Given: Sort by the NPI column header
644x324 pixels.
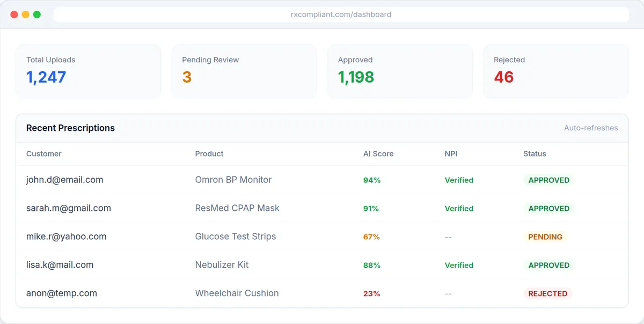Looking at the screenshot, I should 451,154.
